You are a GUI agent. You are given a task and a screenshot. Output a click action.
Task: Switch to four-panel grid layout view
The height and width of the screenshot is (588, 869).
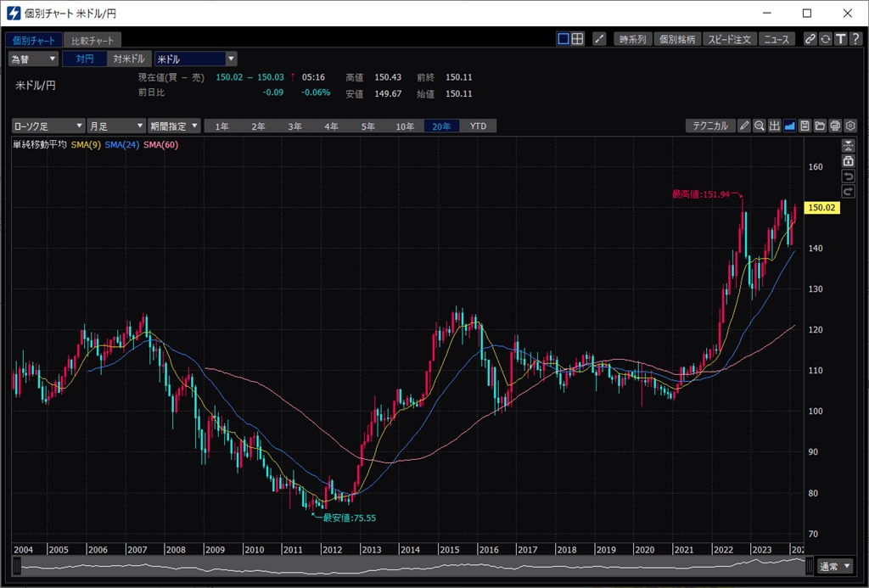click(x=577, y=39)
